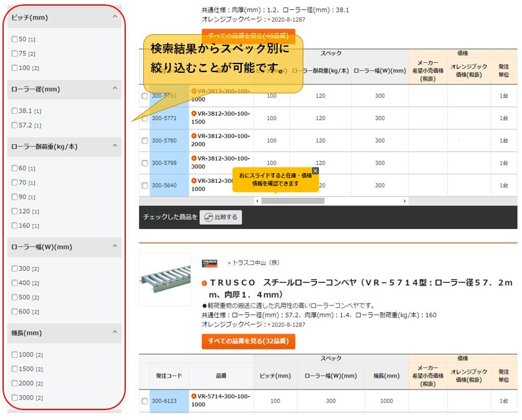Open the TRUSCO スチールローラーコンベヤ VR-5714型 product title
Screen dimensions: 522x420
tap(361, 288)
